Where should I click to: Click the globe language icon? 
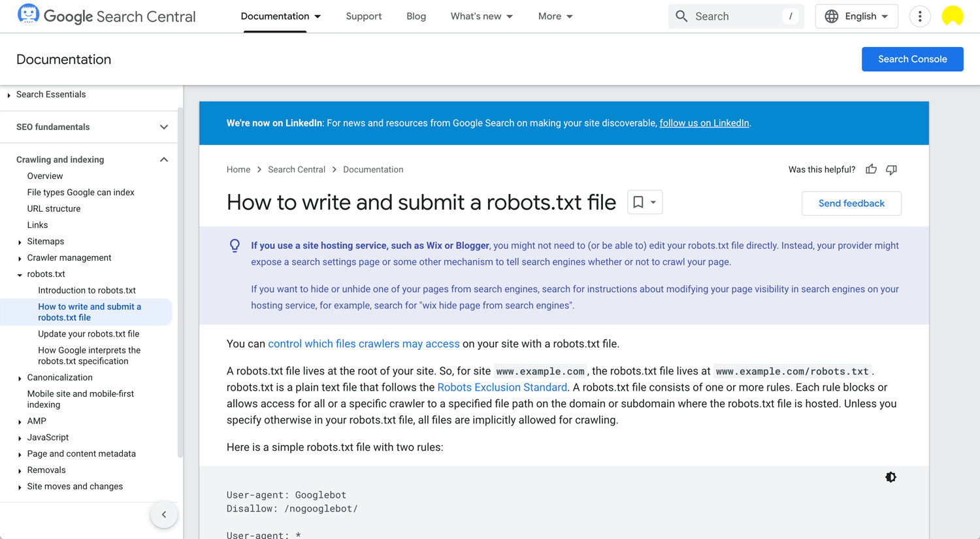point(831,16)
